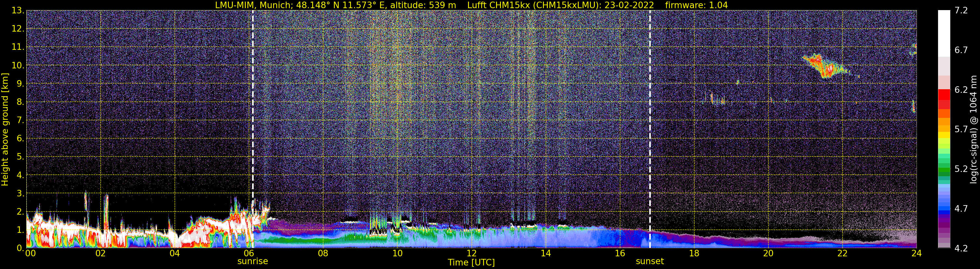Click the time axis tick '04'
The width and height of the screenshot is (980, 269).
[175, 253]
